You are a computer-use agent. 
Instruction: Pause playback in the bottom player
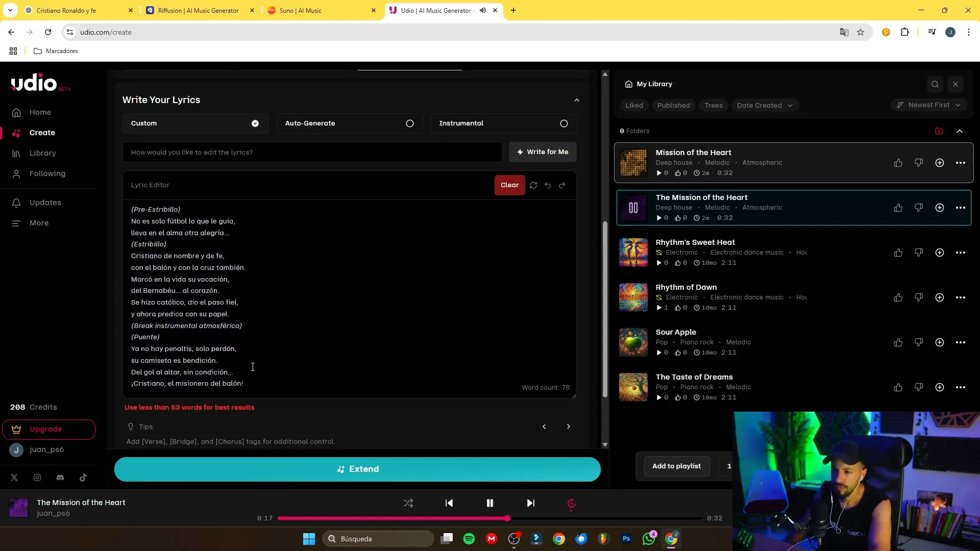pyautogui.click(x=489, y=503)
